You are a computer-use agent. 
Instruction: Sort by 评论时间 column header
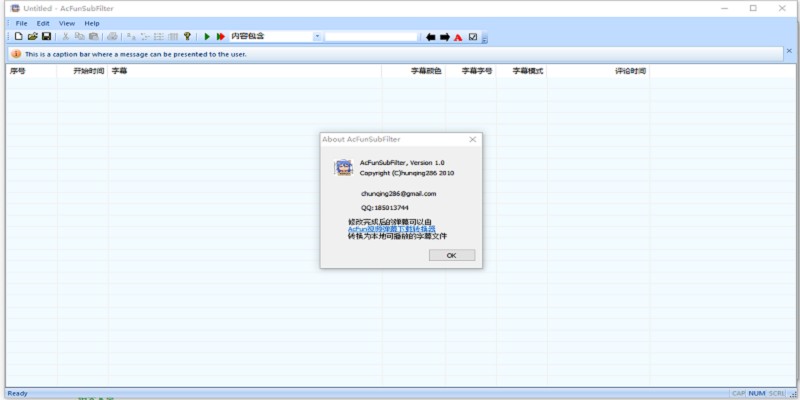[x=598, y=71]
